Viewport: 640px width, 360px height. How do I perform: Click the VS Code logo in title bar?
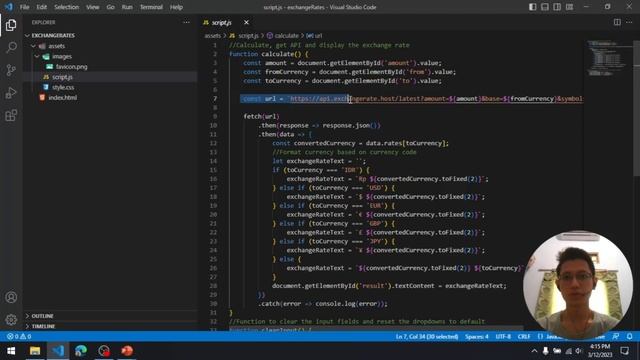click(x=9, y=7)
